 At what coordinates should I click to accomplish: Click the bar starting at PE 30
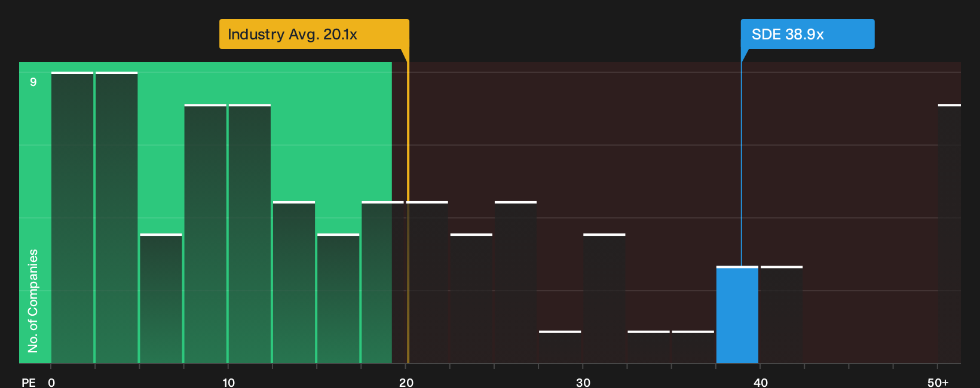coord(604,298)
